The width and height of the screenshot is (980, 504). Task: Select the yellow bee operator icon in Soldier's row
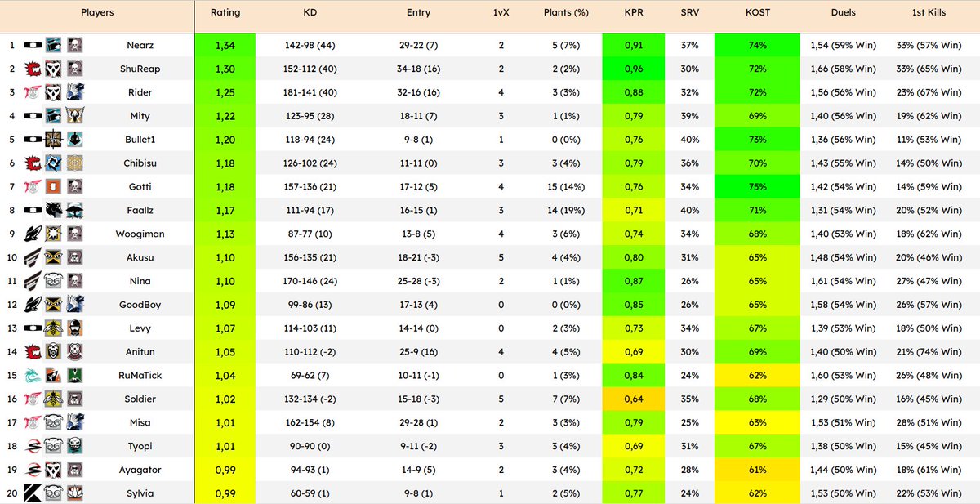[54, 399]
